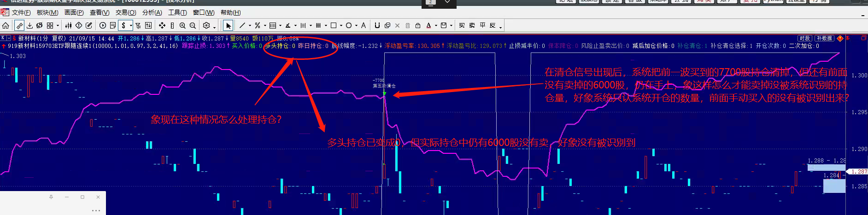868x215 pixels.
Task: Click the notes document toolbar icon
Action: [x=113, y=25]
